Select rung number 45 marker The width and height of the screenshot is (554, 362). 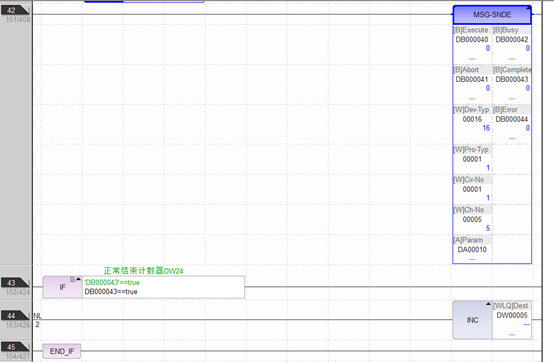coord(15,347)
